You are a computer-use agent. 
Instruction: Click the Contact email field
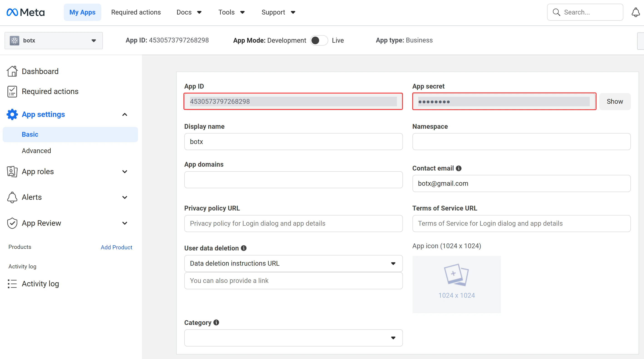521,183
